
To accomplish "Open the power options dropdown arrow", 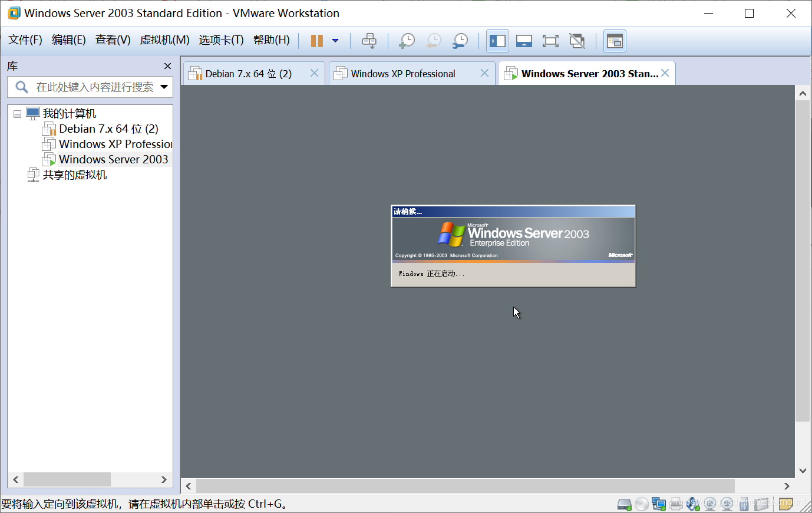I will [335, 41].
